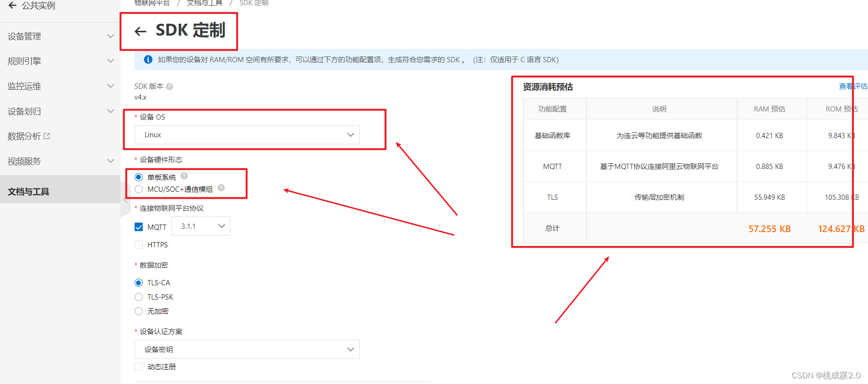Click the TLS cell in resource table
868x384 pixels.
coord(552,197)
